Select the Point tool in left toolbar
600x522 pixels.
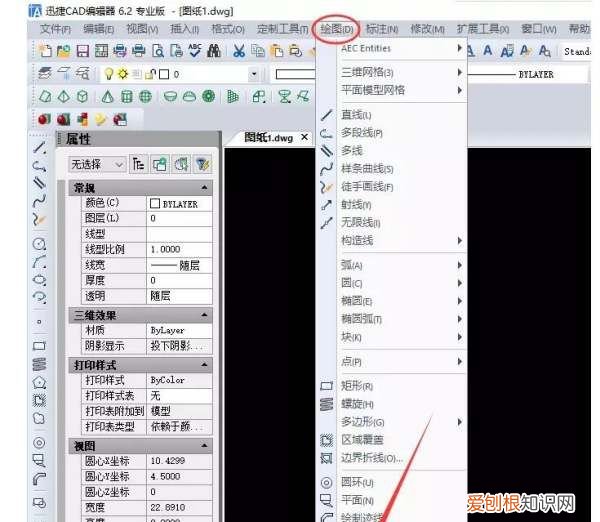39,322
